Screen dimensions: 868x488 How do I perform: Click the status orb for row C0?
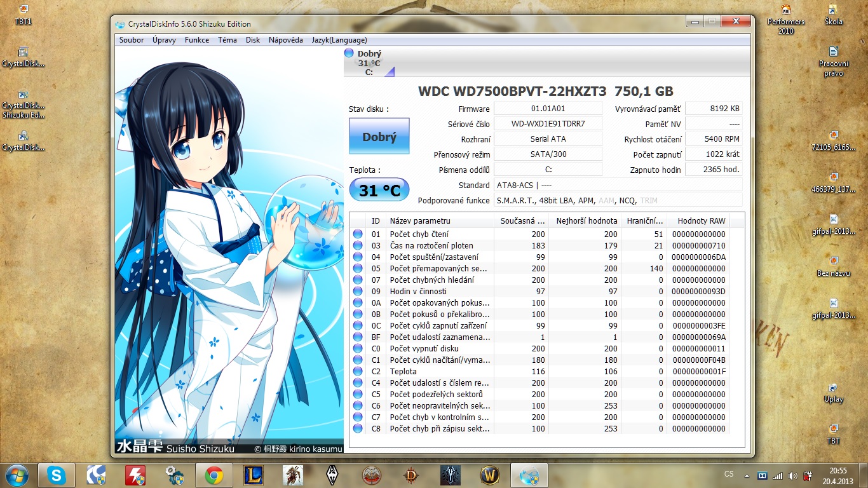(x=358, y=349)
